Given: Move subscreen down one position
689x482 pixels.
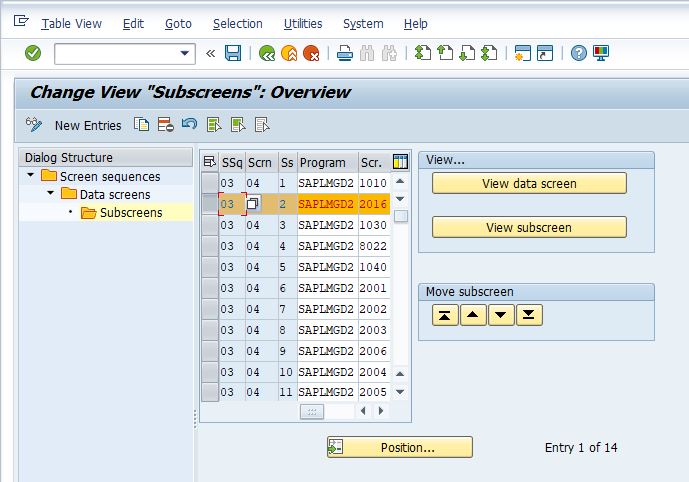Looking at the screenshot, I should pyautogui.click(x=500, y=315).
